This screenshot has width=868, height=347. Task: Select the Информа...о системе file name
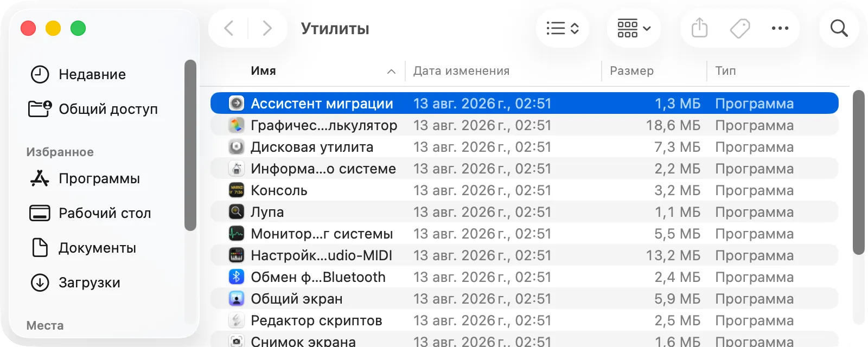coord(323,168)
